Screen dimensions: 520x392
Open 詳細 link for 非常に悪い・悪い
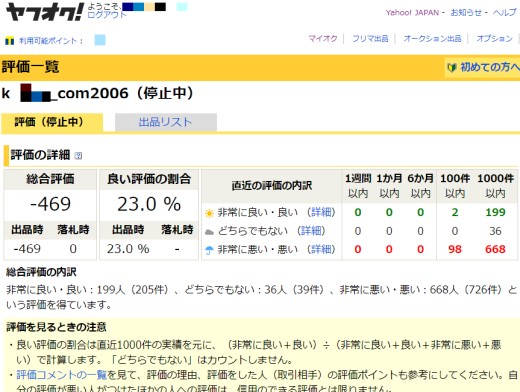pos(321,249)
